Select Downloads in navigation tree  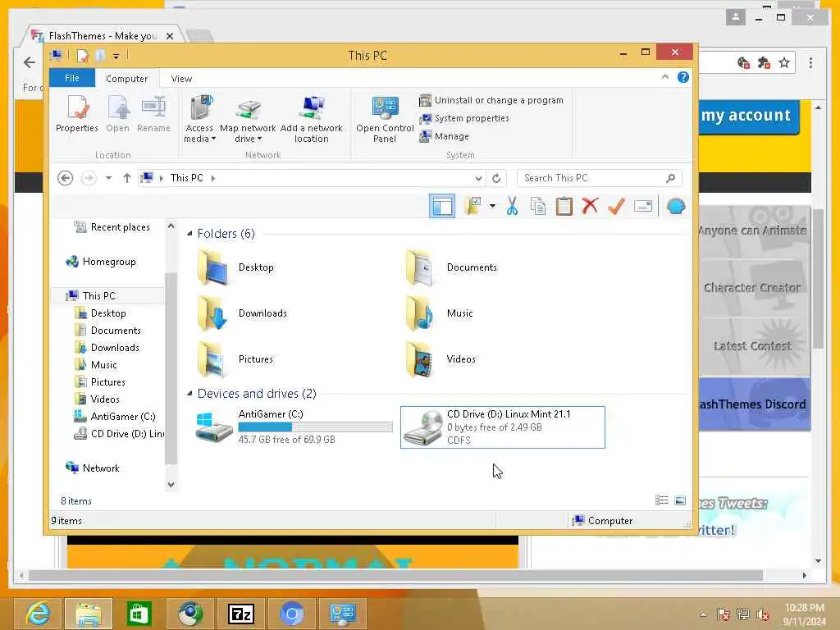pyautogui.click(x=107, y=348)
